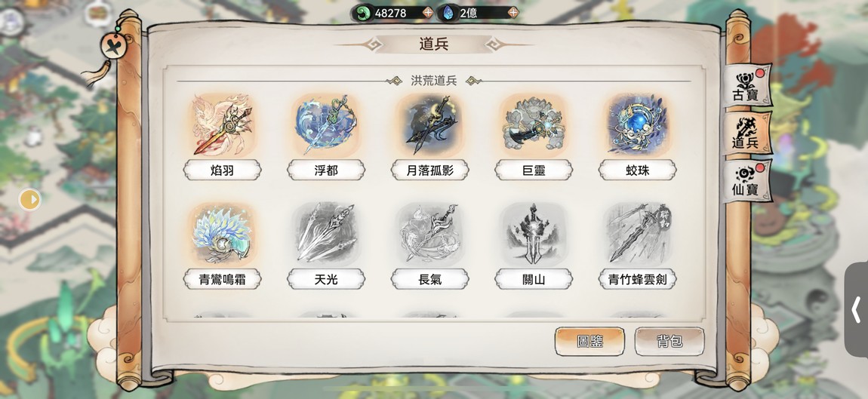
Task: Choose the 巨靈 stone giant icon
Action: [533, 125]
